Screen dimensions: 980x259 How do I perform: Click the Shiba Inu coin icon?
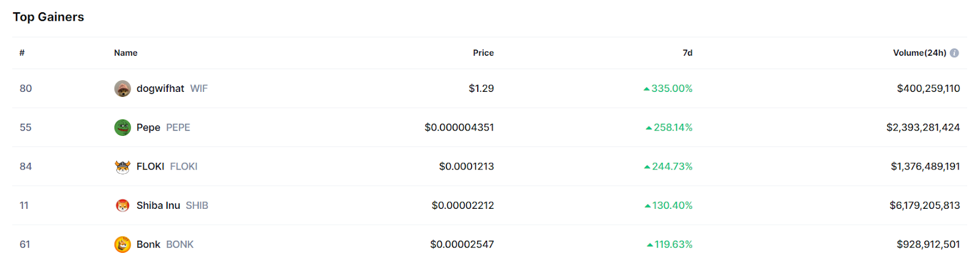(123, 206)
